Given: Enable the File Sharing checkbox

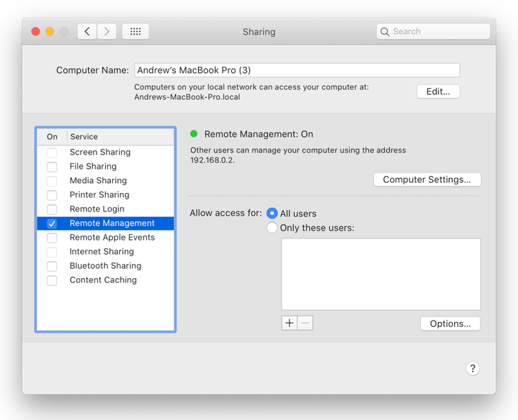Looking at the screenshot, I should [52, 167].
